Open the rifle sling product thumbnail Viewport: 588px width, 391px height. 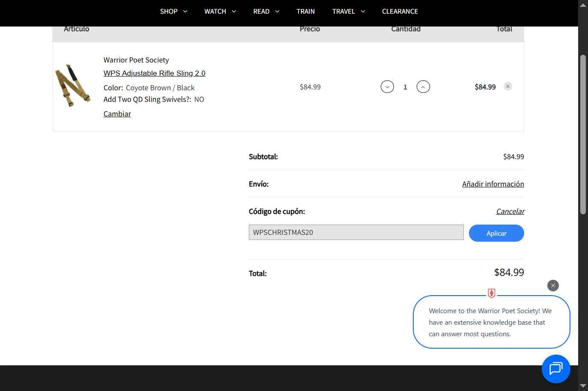click(x=73, y=86)
